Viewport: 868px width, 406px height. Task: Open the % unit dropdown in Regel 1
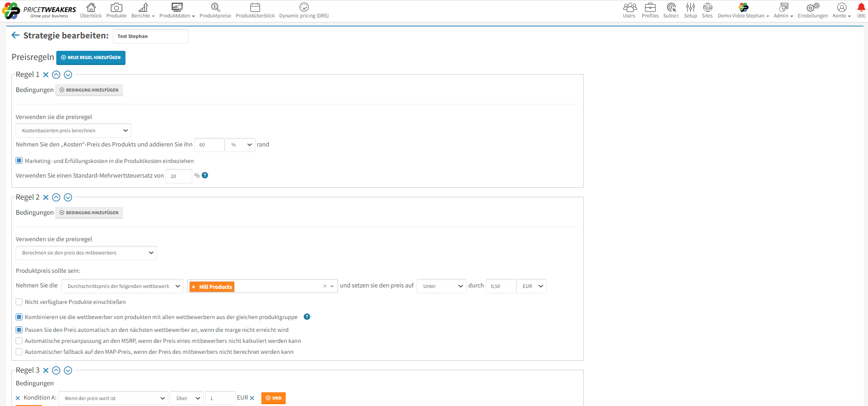[240, 145]
